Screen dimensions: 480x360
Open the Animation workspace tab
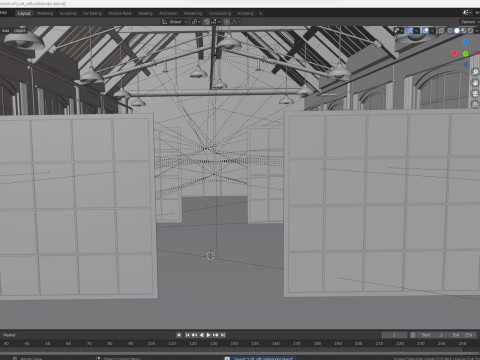tap(168, 13)
